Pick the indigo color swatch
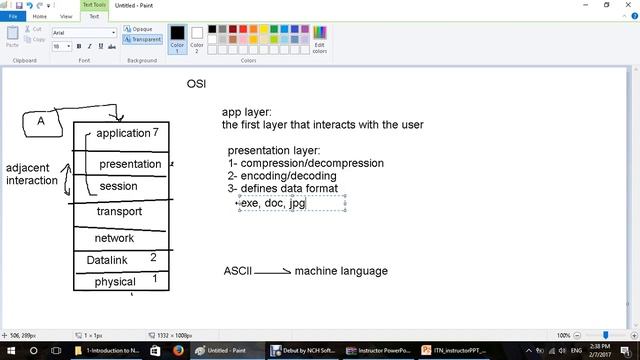Screen dimensions: 640x360 [x=295, y=29]
